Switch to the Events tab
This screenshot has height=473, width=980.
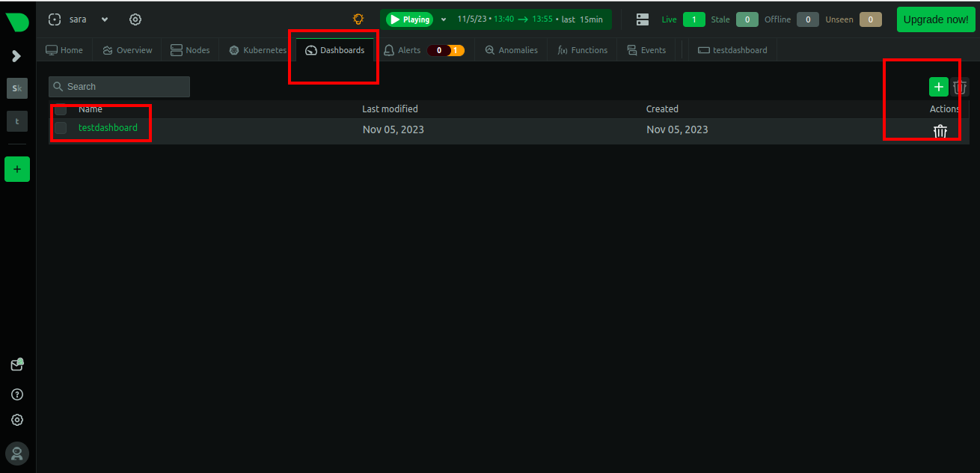[646, 50]
